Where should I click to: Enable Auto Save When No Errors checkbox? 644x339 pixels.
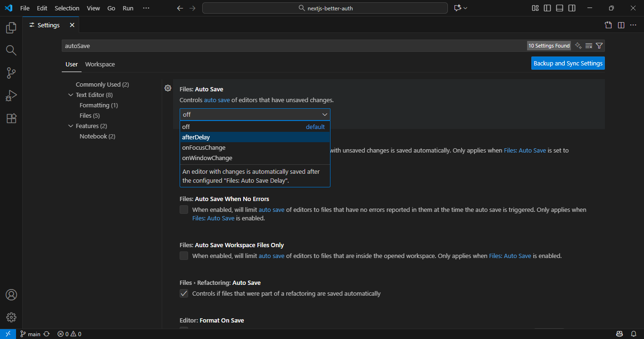(x=184, y=210)
